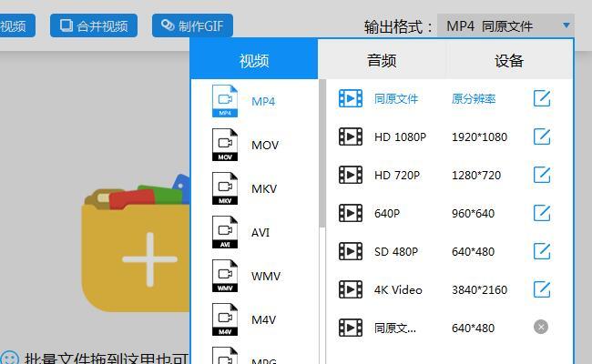Edit the SD 480P preset settings
Image resolution: width=592 pixels, height=364 pixels.
[x=542, y=251]
